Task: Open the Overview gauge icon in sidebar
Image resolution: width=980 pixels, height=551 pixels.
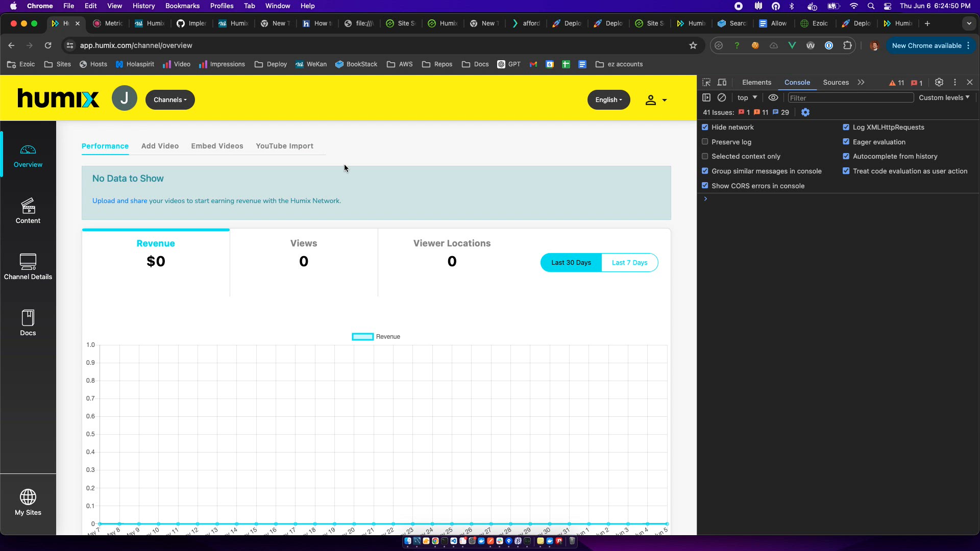Action: click(28, 149)
